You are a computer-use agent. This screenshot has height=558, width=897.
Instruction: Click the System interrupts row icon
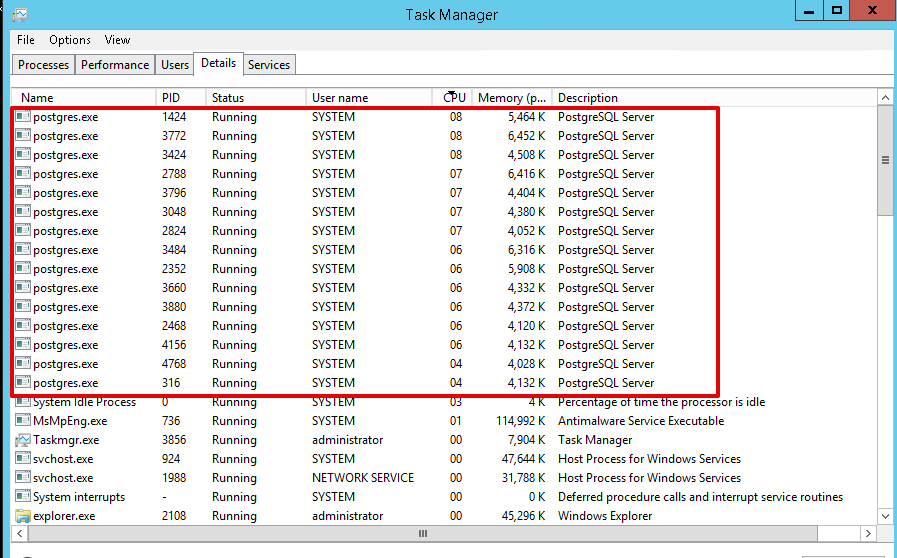coord(23,497)
